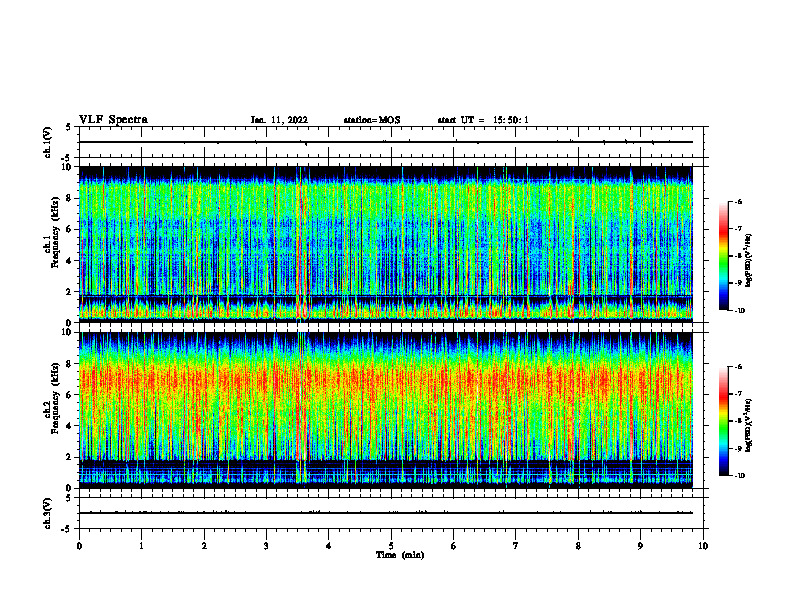Click the ch.1 voltage waveform trace
Image resolution: width=792 pixels, height=612 pixels.
click(386, 142)
